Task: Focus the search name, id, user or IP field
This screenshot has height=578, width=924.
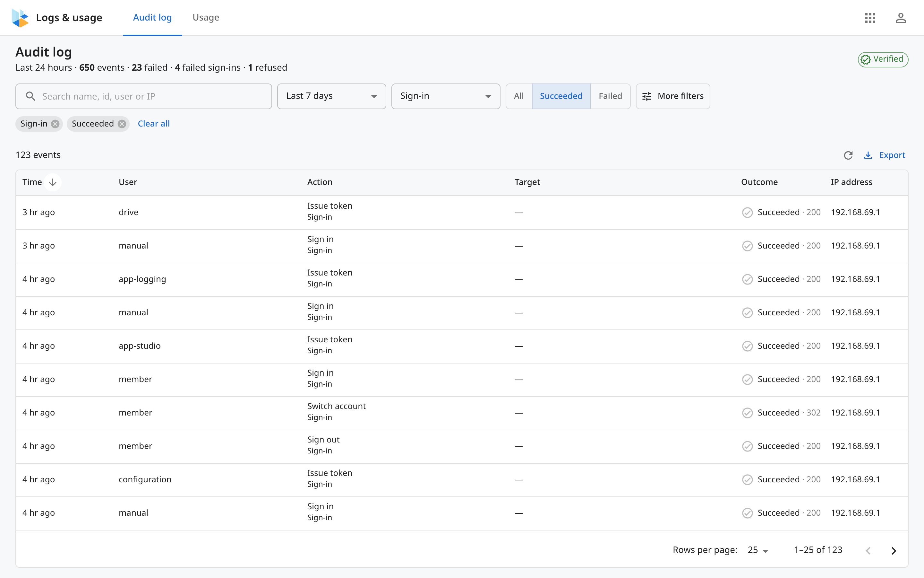Action: tap(143, 96)
